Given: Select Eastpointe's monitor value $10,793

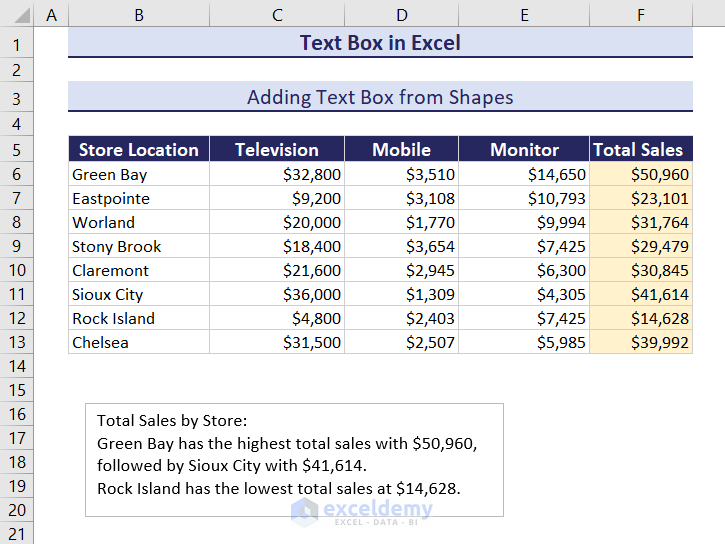Looking at the screenshot, I should (x=525, y=198).
